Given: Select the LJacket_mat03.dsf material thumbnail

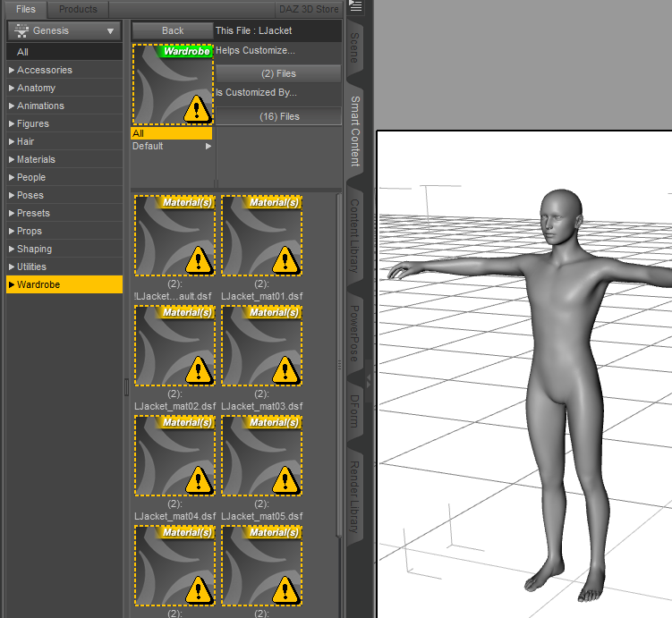Looking at the screenshot, I should (262, 345).
